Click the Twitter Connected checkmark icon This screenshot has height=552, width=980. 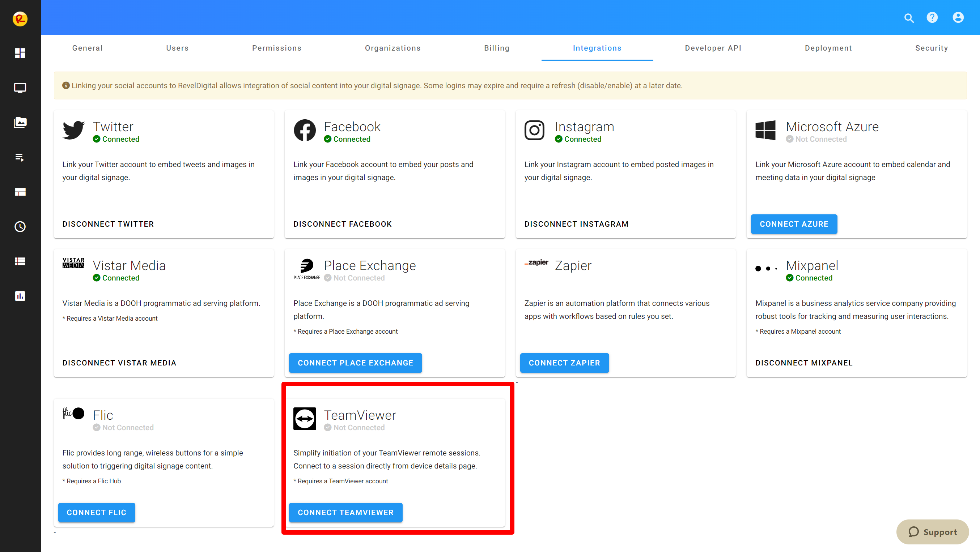click(97, 139)
